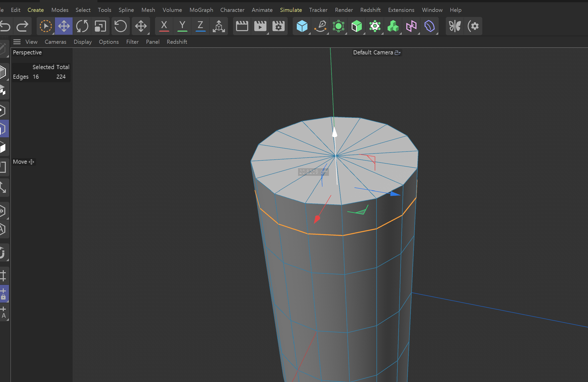Click the Move tool label in viewport
Screen dimensions: 588x382
20,162
